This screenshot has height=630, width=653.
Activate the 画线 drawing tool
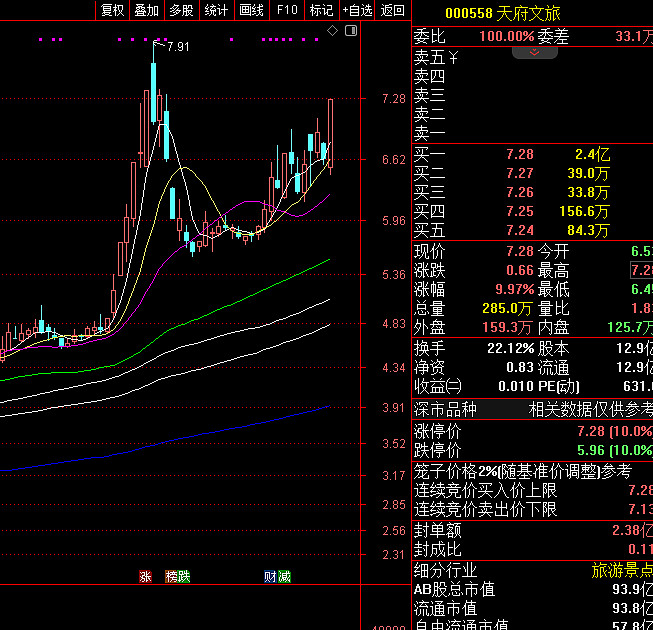pos(252,10)
